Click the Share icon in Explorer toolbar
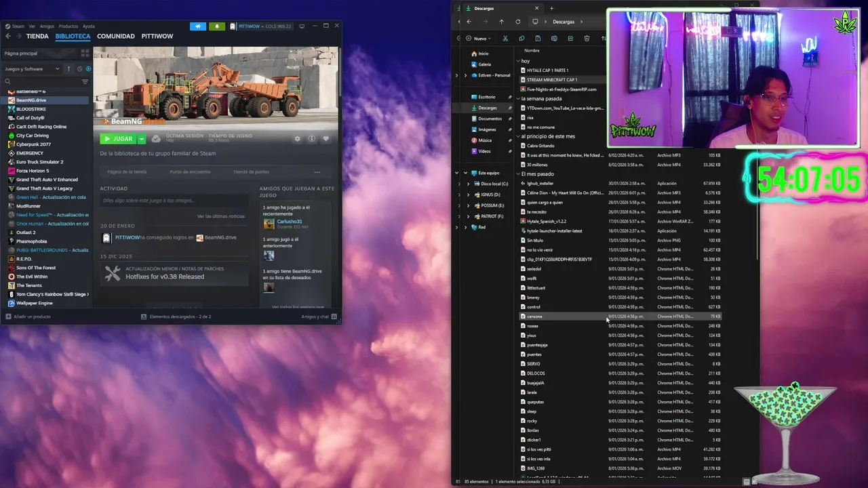Image resolution: width=868 pixels, height=488 pixels. tap(570, 39)
